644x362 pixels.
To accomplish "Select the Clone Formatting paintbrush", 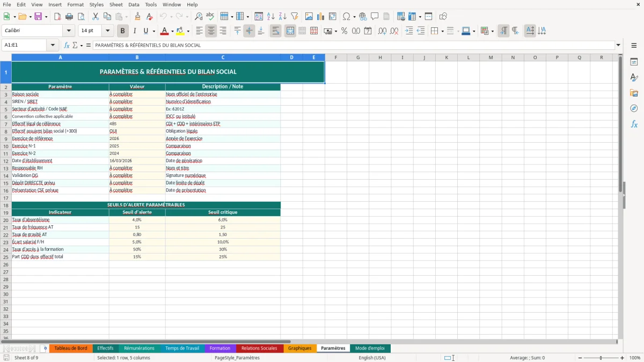I will (x=137, y=17).
